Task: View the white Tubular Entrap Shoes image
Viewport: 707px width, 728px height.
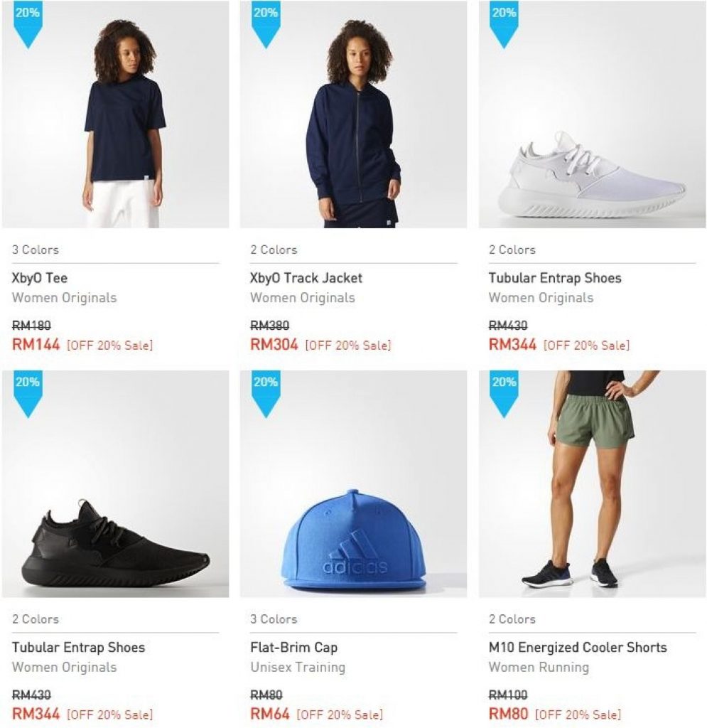Action: (592, 174)
